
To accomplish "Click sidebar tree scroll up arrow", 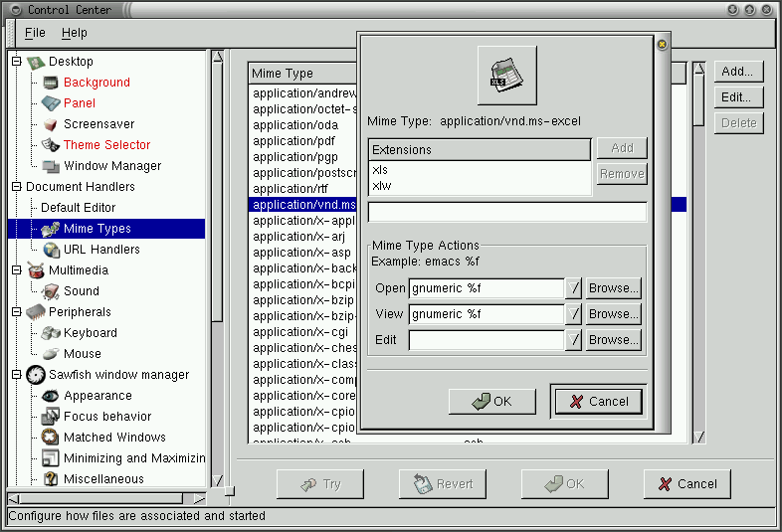I will (x=218, y=57).
